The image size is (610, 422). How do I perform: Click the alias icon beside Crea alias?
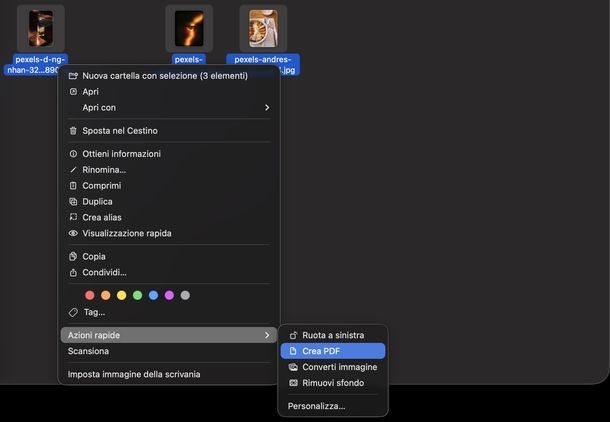[x=73, y=217]
